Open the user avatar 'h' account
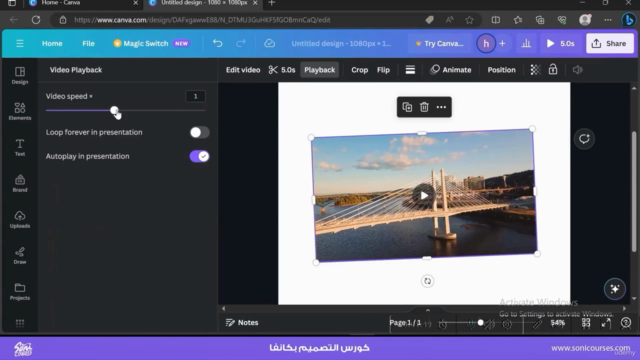The width and height of the screenshot is (640, 360). pyautogui.click(x=486, y=43)
